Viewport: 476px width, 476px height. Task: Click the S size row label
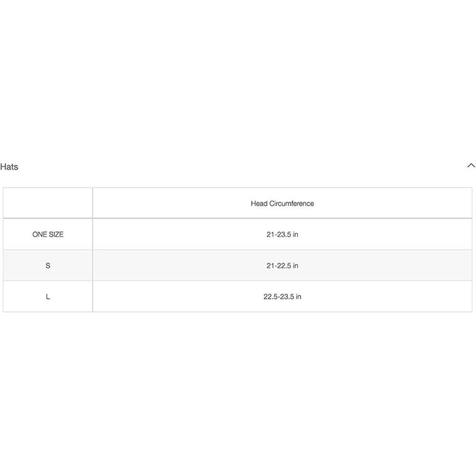[48, 266]
